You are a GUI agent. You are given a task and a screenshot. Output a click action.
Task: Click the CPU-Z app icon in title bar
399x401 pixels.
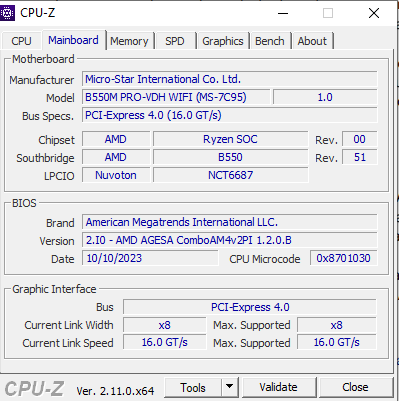tap(7, 13)
